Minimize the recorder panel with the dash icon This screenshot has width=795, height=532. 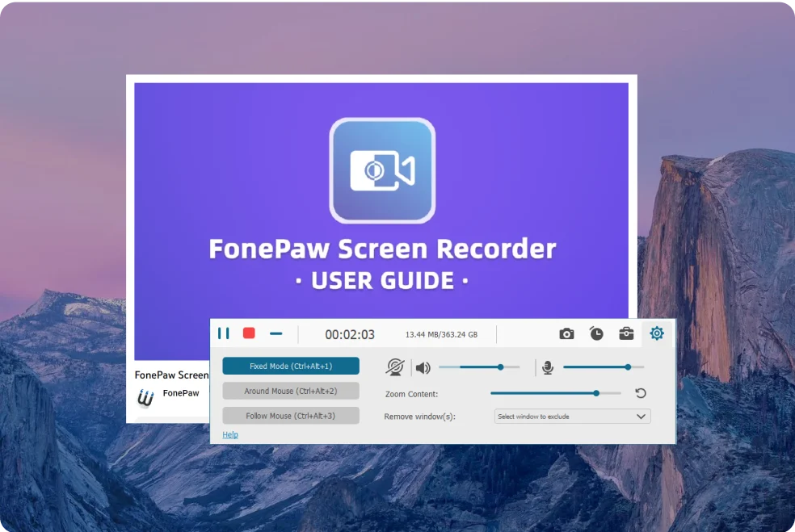276,334
